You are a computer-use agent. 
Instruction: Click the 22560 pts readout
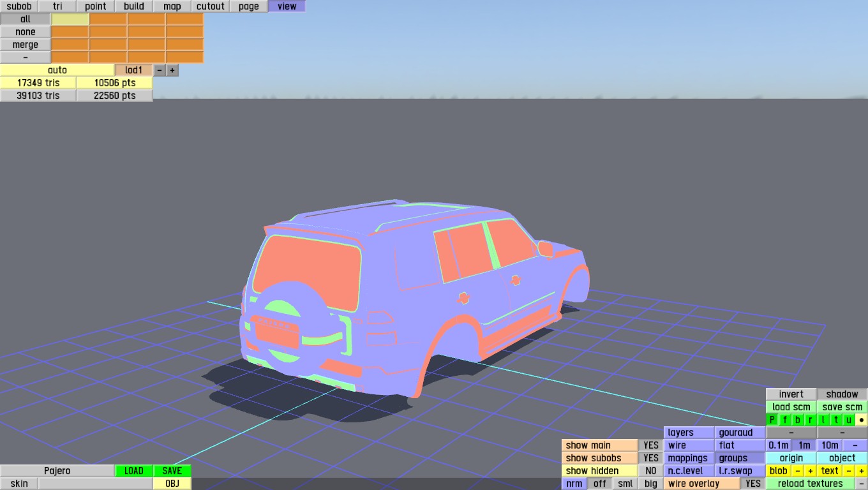point(115,96)
